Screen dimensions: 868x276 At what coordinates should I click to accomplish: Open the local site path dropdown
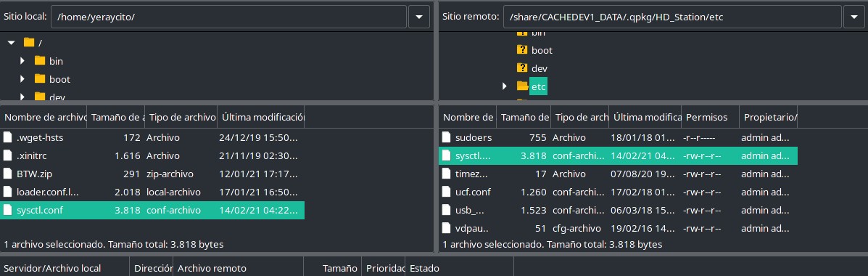[x=419, y=17]
